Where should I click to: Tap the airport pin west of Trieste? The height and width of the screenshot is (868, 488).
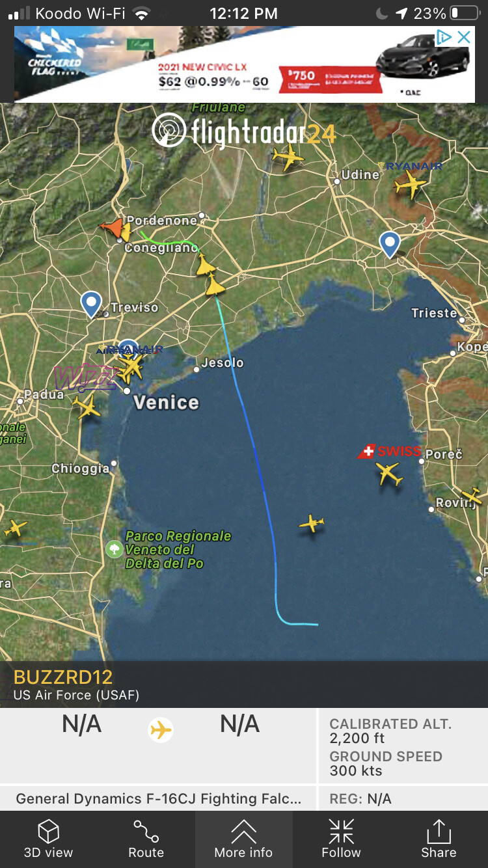390,244
